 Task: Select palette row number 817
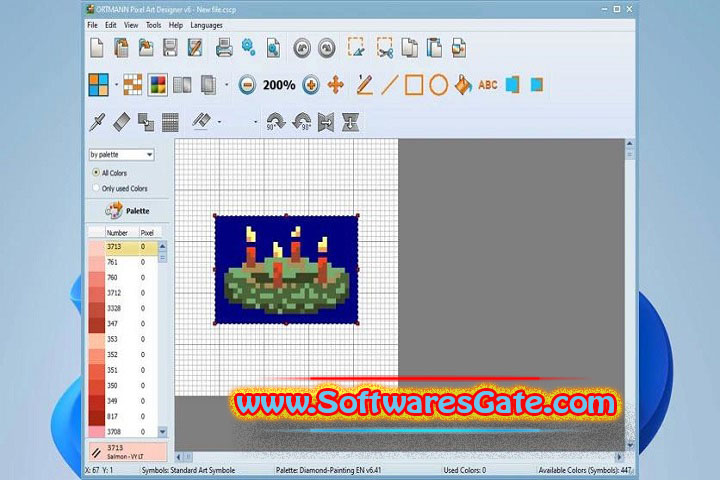pos(123,417)
